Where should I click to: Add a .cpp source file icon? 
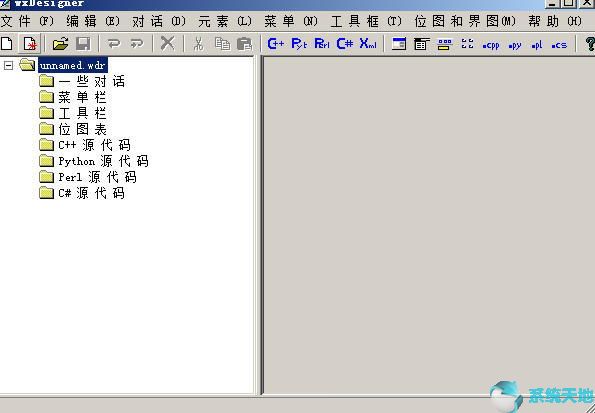coord(491,45)
